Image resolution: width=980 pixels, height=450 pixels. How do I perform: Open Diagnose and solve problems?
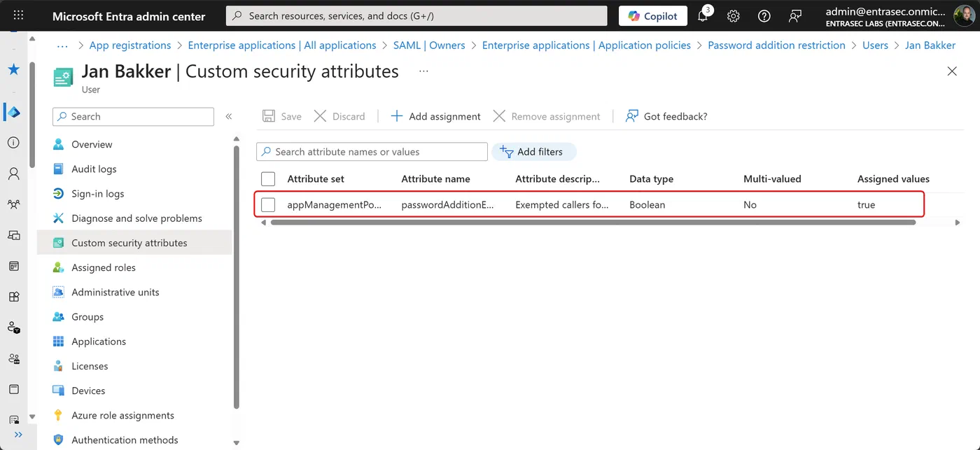(135, 218)
